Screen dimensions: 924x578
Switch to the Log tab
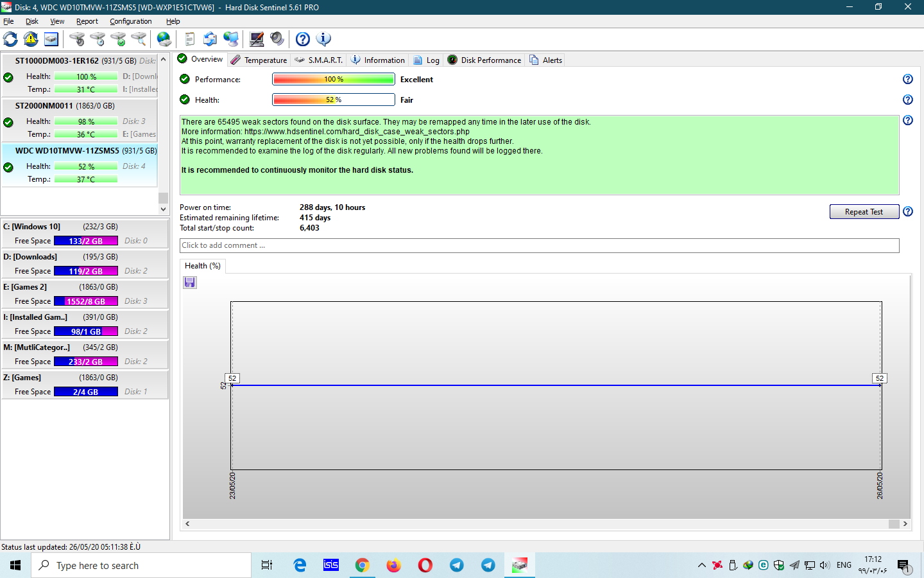[x=427, y=60]
